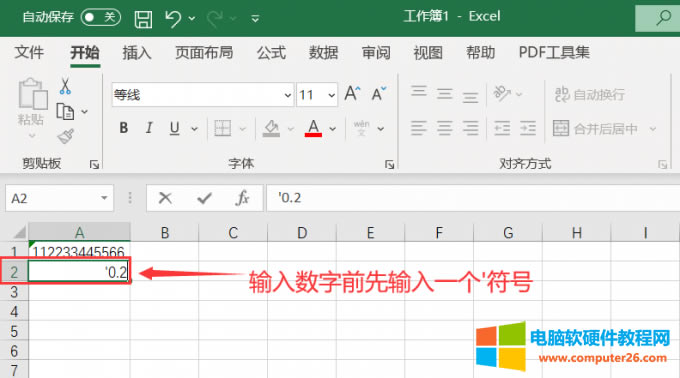Screen dimensions: 680x378
Task: Click the Copy icon
Action: pyautogui.click(x=65, y=112)
